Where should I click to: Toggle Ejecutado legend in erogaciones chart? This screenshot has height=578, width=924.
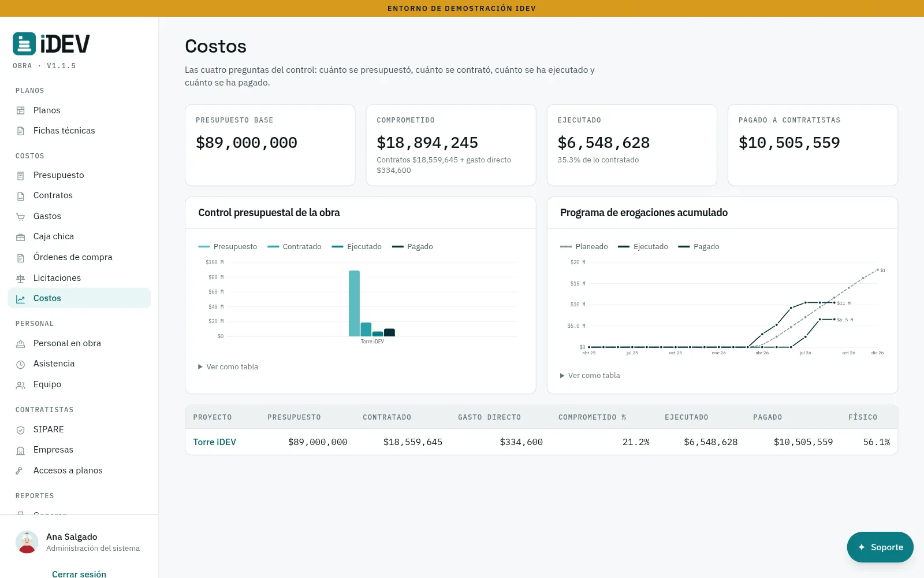[643, 247]
